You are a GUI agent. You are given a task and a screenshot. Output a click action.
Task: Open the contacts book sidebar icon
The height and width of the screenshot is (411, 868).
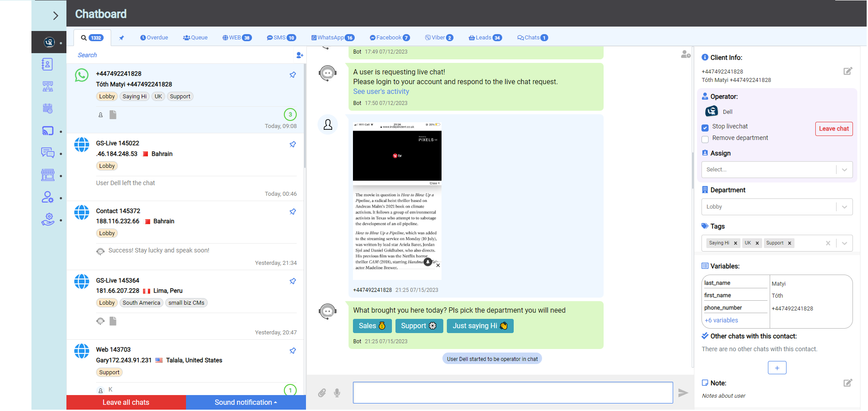pyautogui.click(x=47, y=65)
